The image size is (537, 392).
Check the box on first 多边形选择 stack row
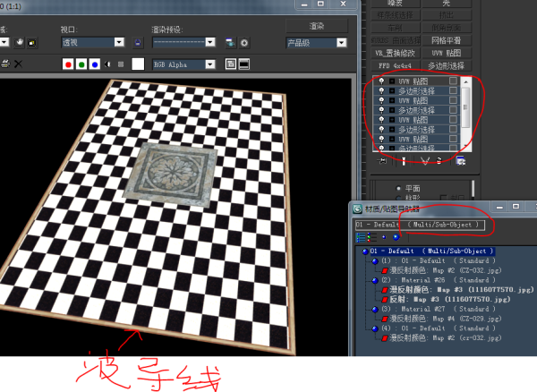click(x=453, y=90)
